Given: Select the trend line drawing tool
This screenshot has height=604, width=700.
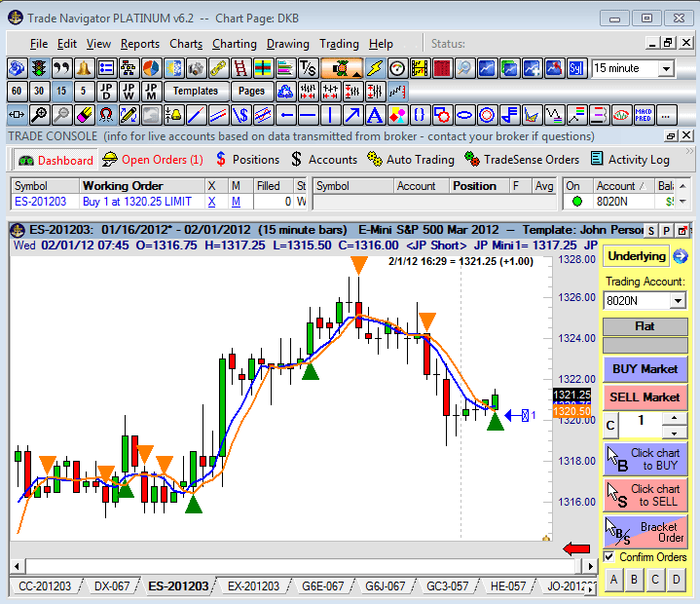Looking at the screenshot, I should tap(196, 115).
